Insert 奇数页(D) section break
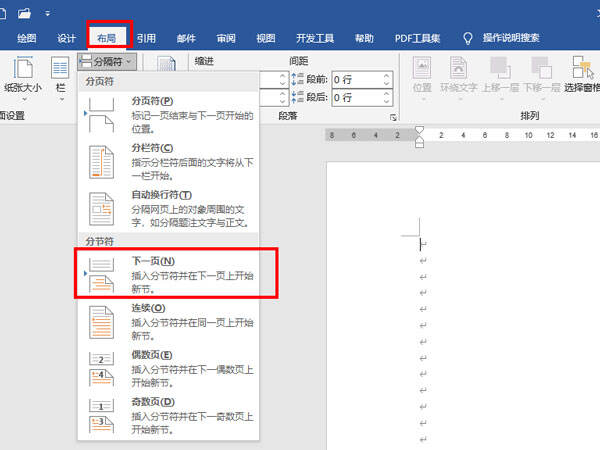Image resolution: width=600 pixels, height=450 pixels. point(168,416)
